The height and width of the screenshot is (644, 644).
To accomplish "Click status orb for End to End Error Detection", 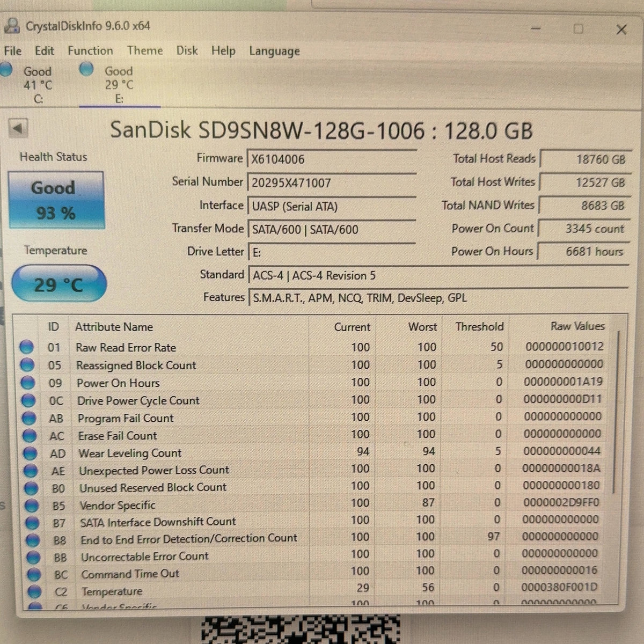I will 33,540.
